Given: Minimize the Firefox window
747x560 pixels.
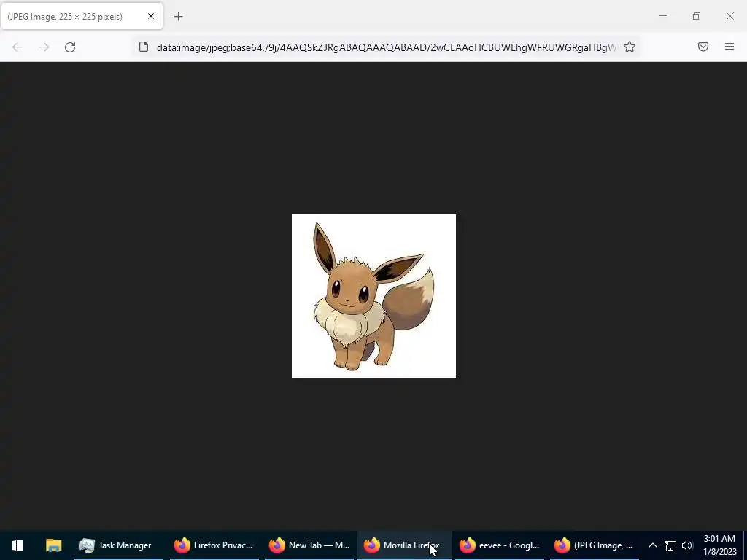Looking at the screenshot, I should pyautogui.click(x=662, y=16).
